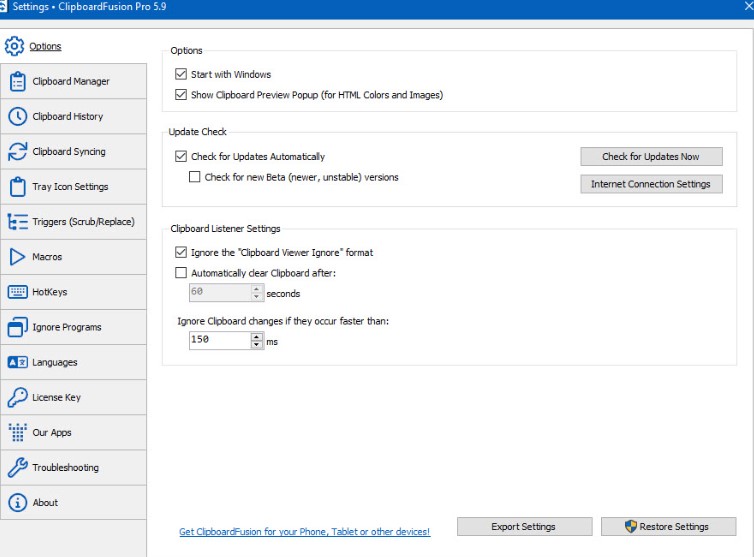This screenshot has width=754, height=557.
Task: Click the Clipboard Manager icon in sidebar
Action: (x=17, y=82)
